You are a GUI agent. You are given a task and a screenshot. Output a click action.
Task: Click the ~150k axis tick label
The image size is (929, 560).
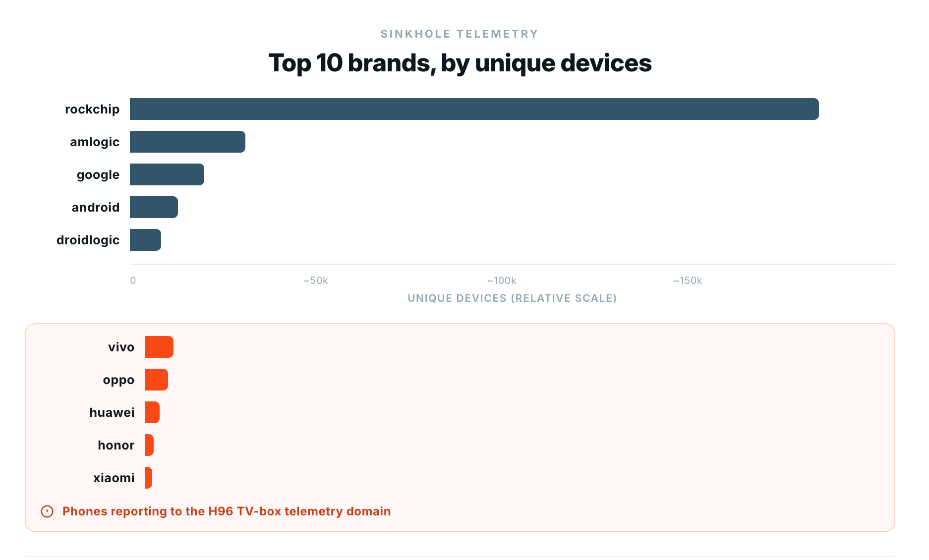click(688, 280)
